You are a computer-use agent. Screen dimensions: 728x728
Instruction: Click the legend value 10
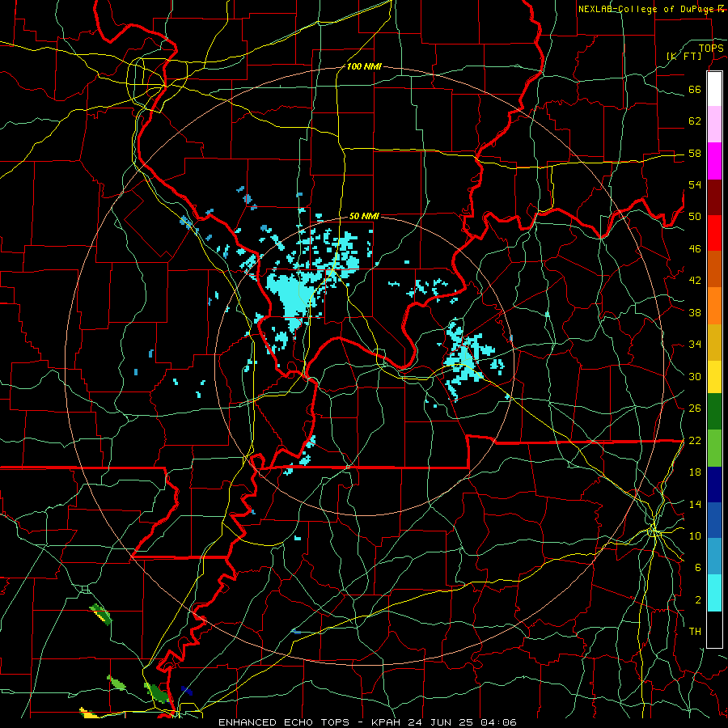pyautogui.click(x=695, y=535)
